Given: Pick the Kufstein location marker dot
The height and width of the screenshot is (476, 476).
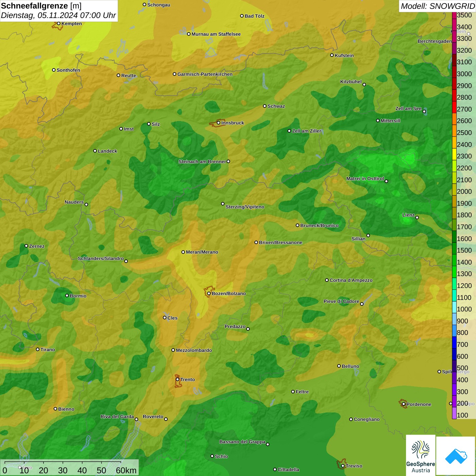Looking at the screenshot, I should click(332, 55).
